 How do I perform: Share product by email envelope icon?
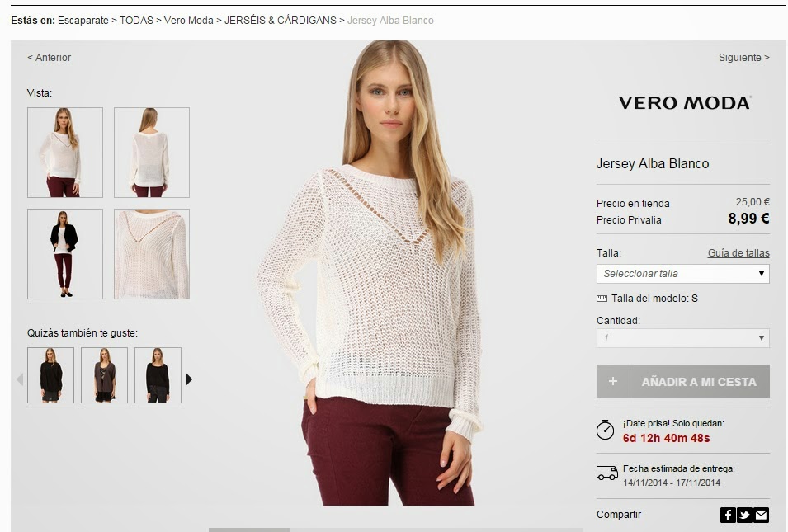pos(761,515)
